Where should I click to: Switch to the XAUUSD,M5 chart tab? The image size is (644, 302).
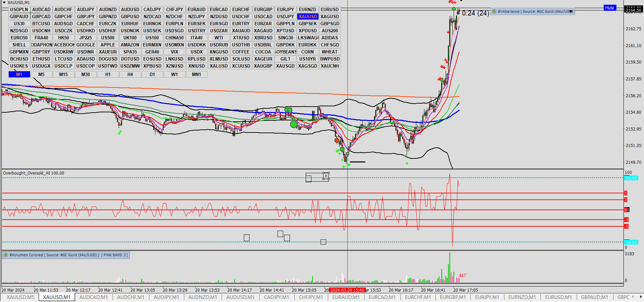(20, 297)
